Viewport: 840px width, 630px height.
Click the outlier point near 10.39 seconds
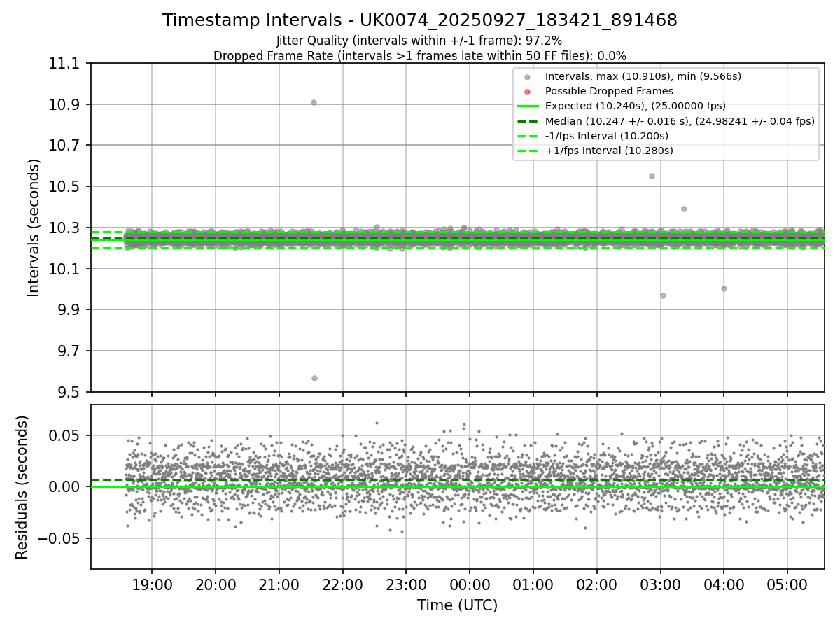[x=684, y=209]
